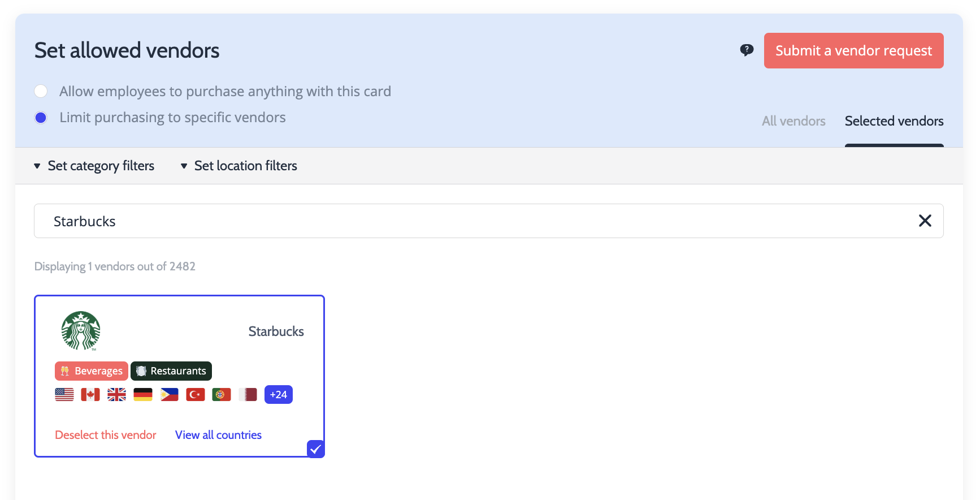Click the +24 more countries badge
This screenshot has height=500, width=980.
(x=279, y=394)
